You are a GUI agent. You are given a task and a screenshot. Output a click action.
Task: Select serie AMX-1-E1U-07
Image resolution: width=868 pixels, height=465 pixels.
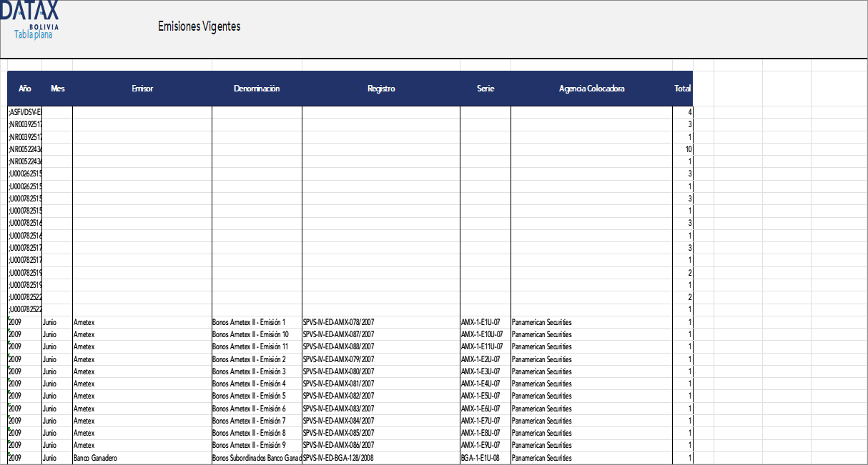(x=485, y=322)
